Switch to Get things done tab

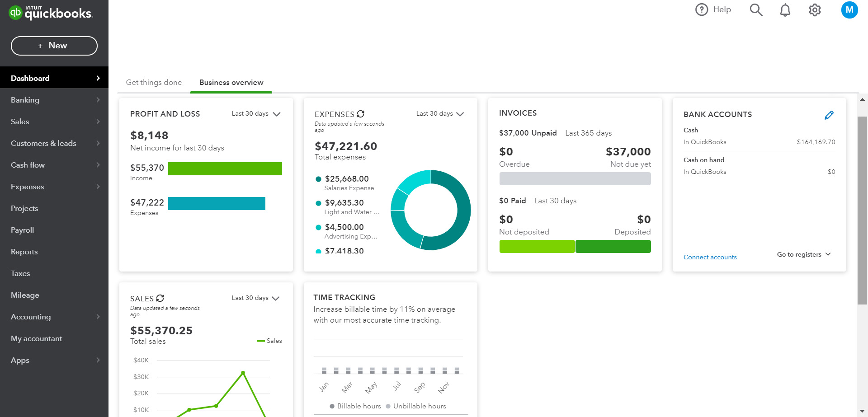pos(154,82)
